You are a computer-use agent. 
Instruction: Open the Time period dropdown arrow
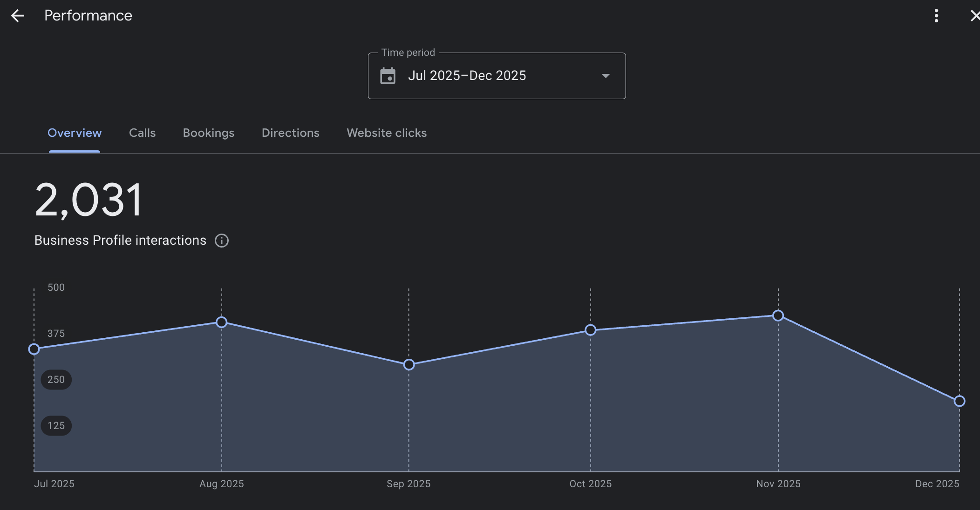tap(606, 76)
